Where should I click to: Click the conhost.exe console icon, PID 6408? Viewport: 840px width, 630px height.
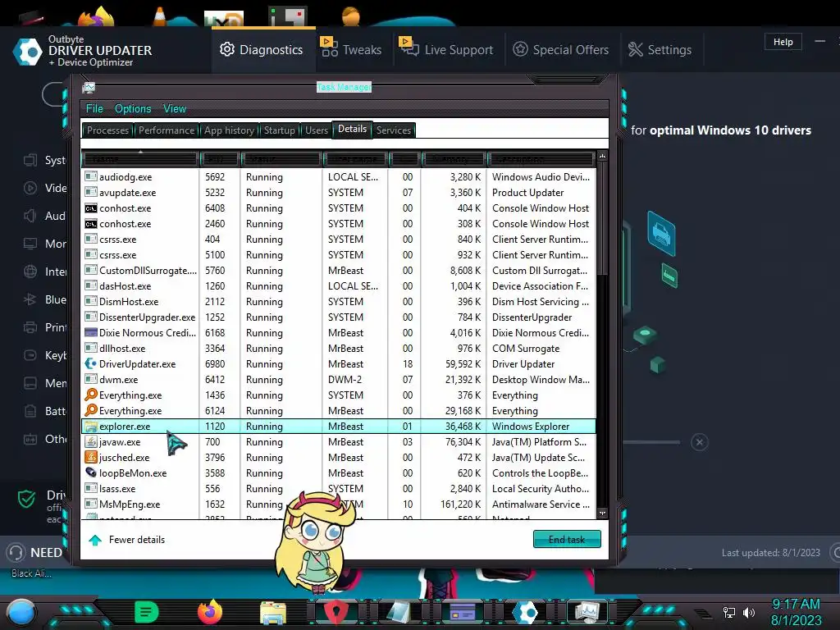point(91,208)
